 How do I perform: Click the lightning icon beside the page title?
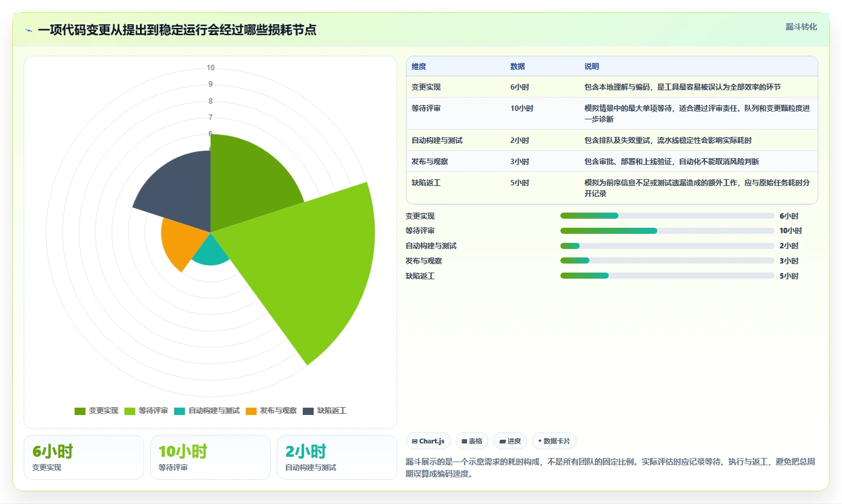[28, 30]
